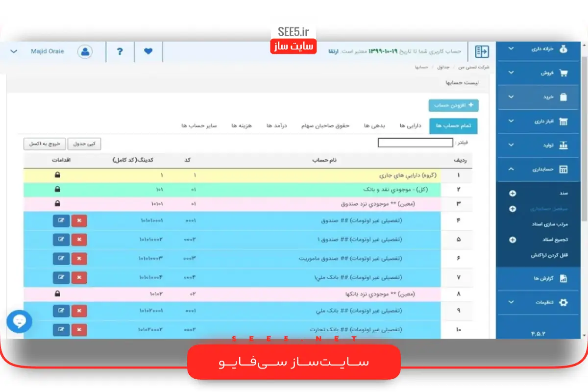Click the کپی جدول button
The width and height of the screenshot is (588, 392).
point(84,144)
